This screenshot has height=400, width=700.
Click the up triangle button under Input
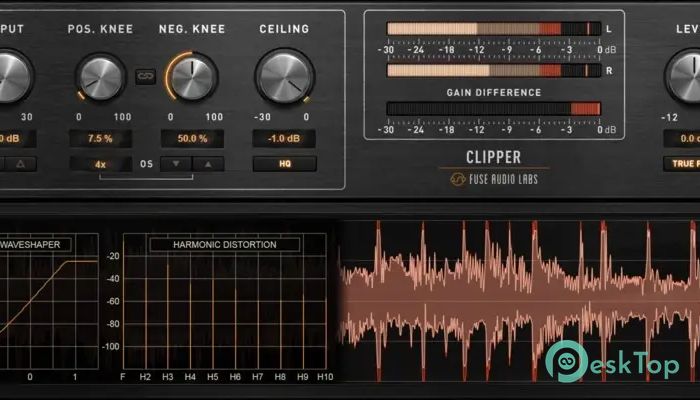coord(20,164)
